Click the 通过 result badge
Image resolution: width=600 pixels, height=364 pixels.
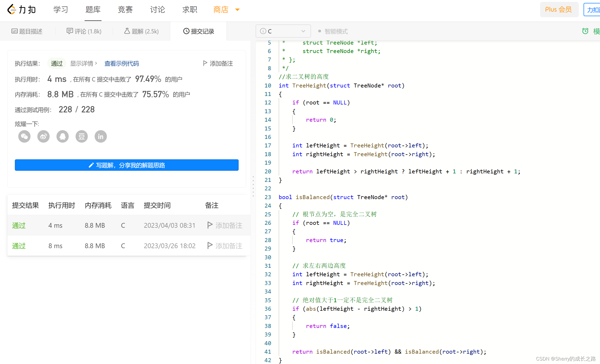click(57, 64)
